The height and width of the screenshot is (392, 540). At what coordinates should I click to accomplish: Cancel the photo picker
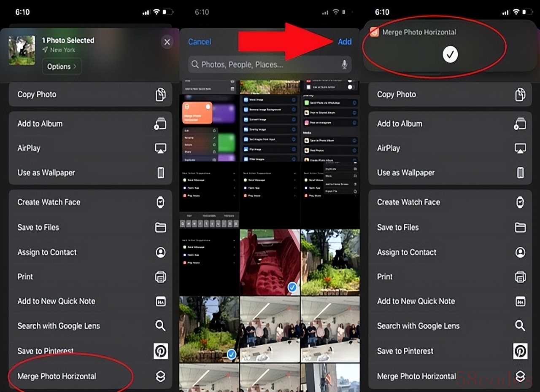pyautogui.click(x=200, y=42)
